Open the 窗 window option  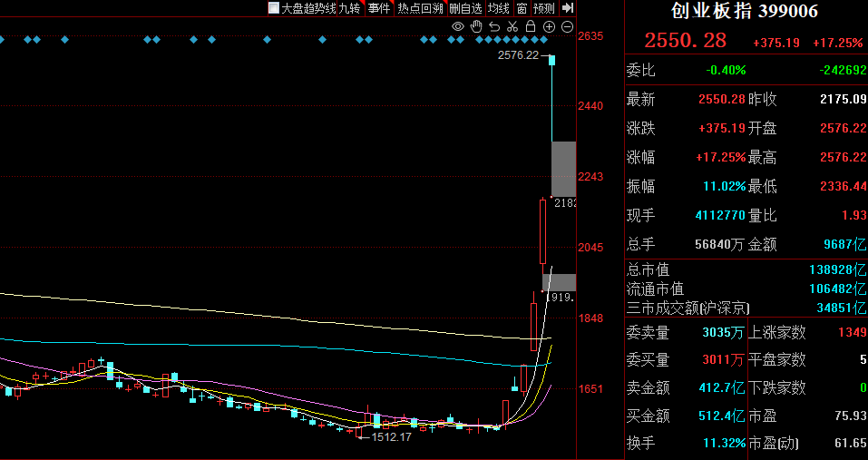[x=522, y=8]
